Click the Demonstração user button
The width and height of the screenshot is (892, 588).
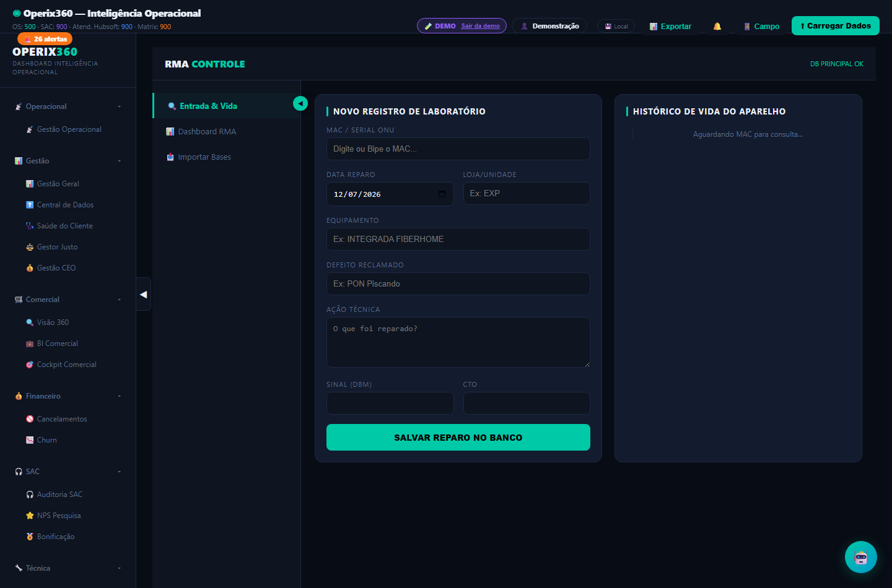tap(549, 26)
